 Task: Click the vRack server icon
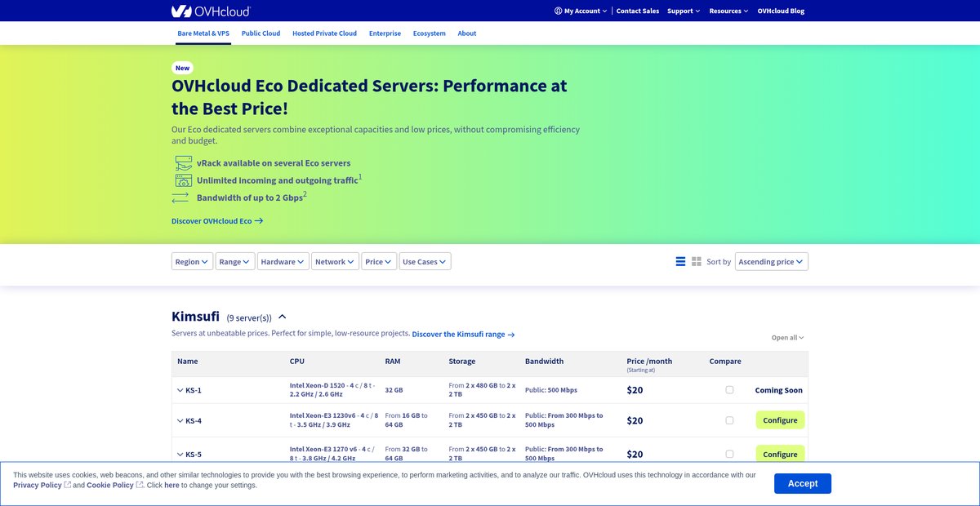[183, 162]
